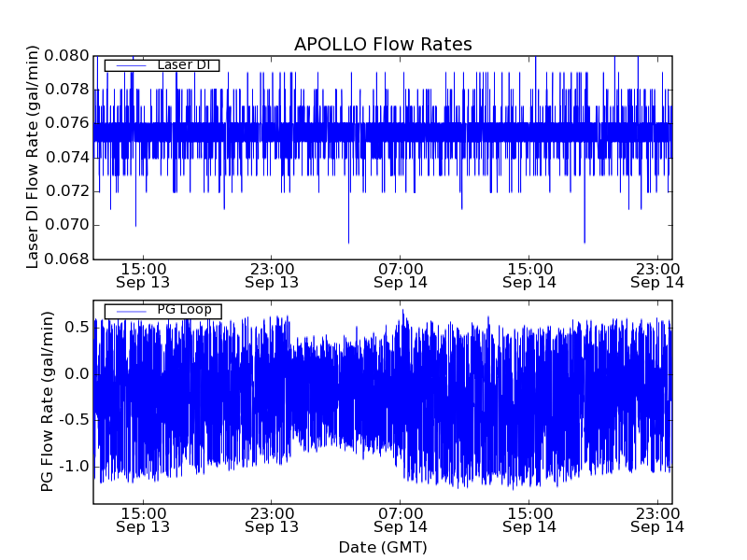Select the 15:00 Sep 13 tick under bottom plot
The width and height of the screenshot is (747, 560).
pyautogui.click(x=143, y=520)
